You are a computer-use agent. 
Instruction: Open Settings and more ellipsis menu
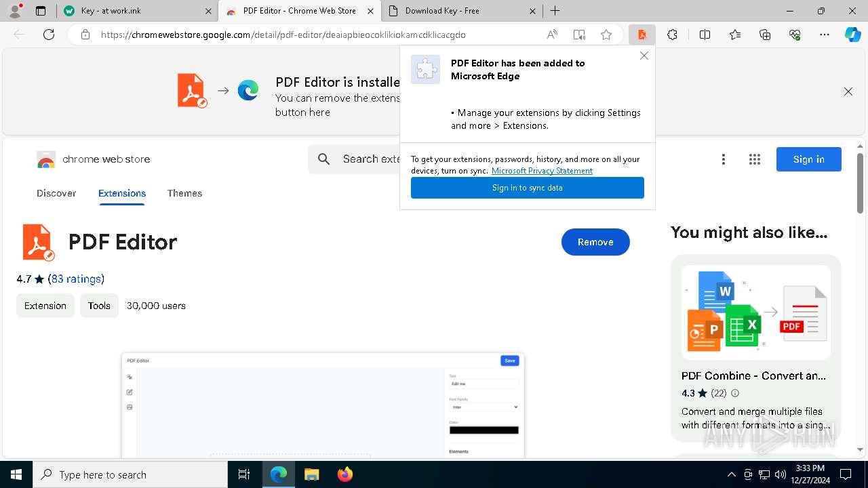coord(825,35)
